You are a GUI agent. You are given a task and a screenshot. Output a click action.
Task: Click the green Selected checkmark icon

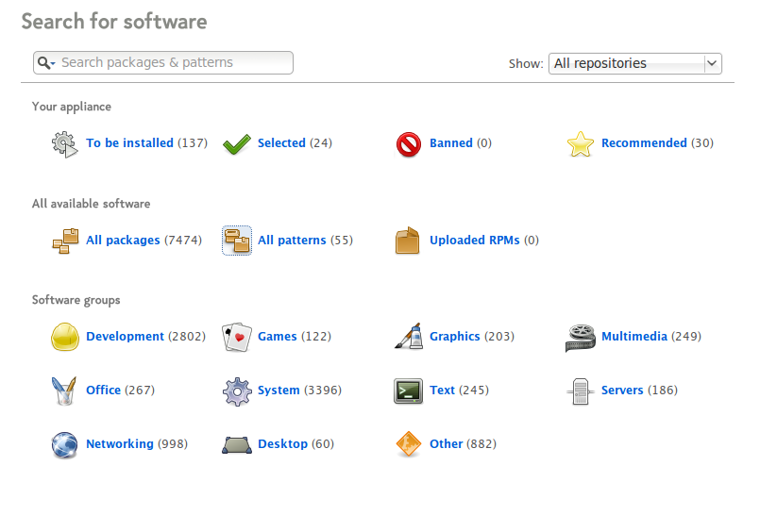pyautogui.click(x=237, y=143)
